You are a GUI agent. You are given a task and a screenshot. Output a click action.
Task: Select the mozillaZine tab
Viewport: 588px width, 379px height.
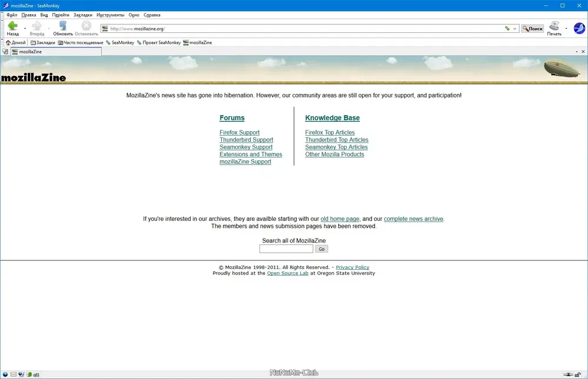[x=56, y=52]
